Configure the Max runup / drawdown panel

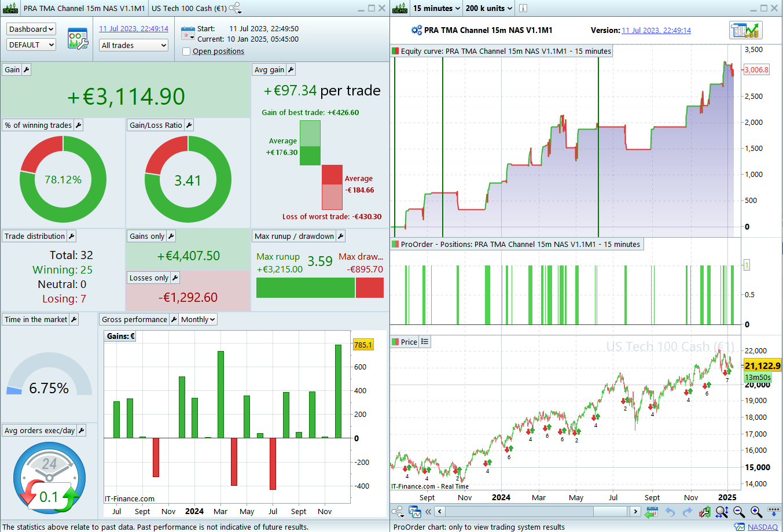340,236
